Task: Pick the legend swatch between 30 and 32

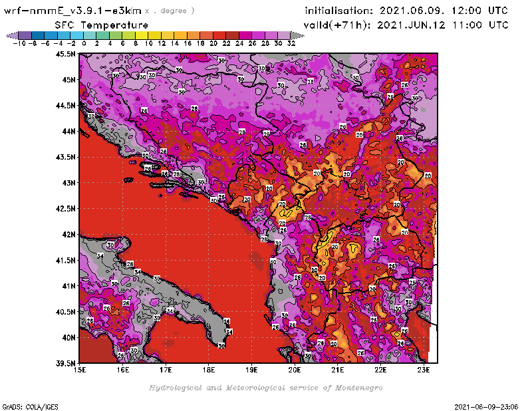Action: (x=284, y=35)
